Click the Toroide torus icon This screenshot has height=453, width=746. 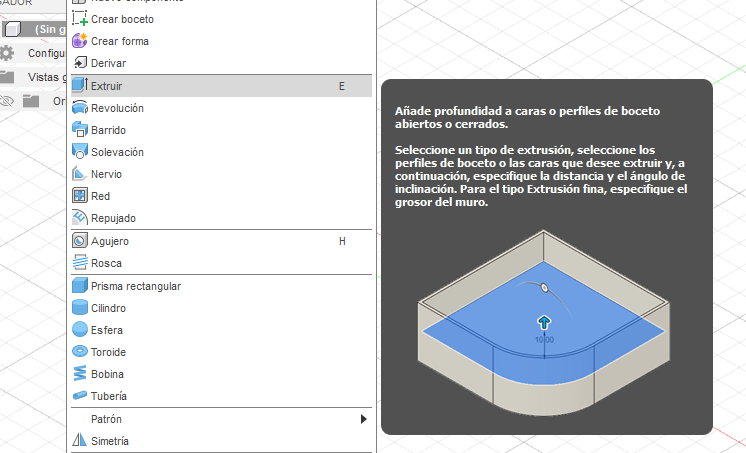tap(79, 351)
